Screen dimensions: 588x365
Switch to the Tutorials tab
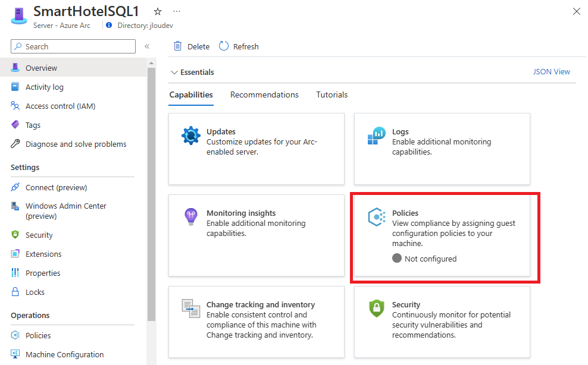point(332,95)
